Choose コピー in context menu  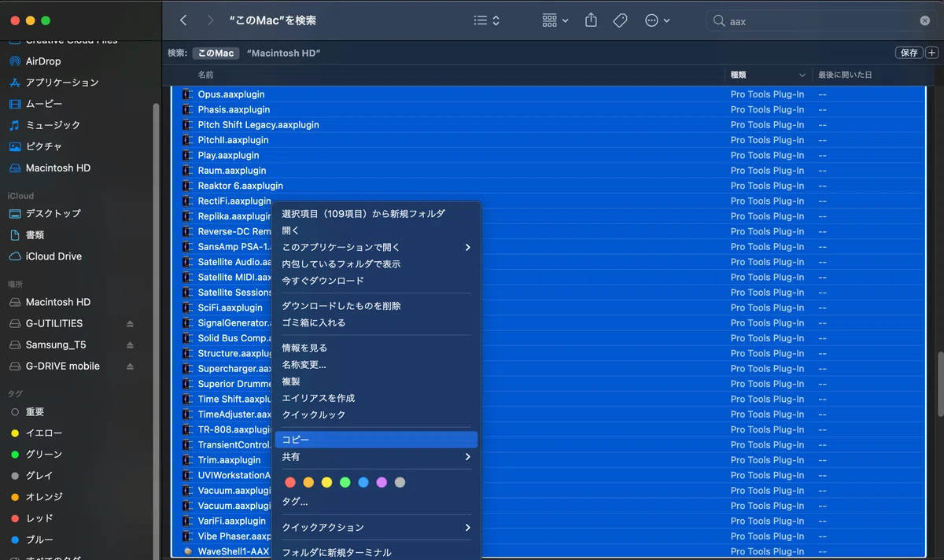[376, 440]
